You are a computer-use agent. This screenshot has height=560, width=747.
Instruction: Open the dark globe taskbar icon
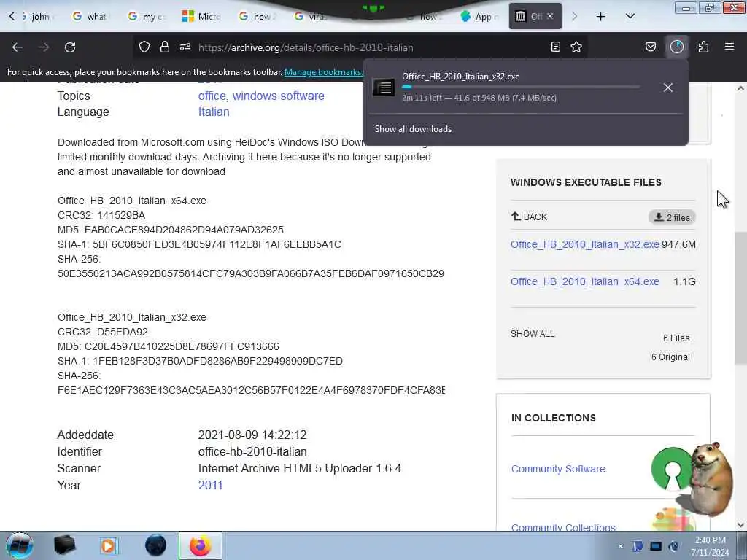(155, 545)
